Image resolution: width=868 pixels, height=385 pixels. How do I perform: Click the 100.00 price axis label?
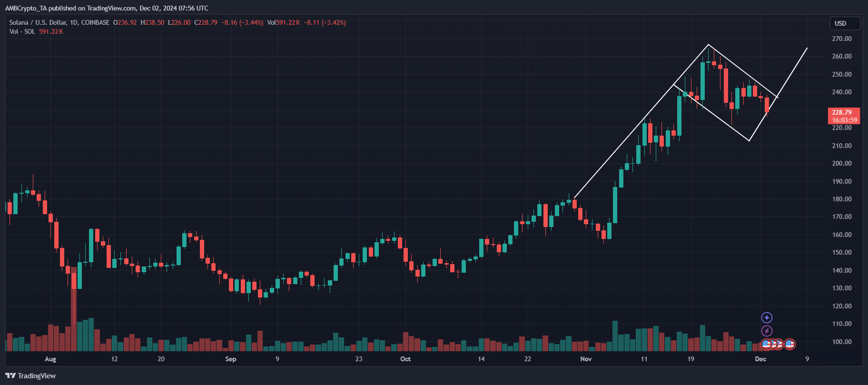point(842,342)
